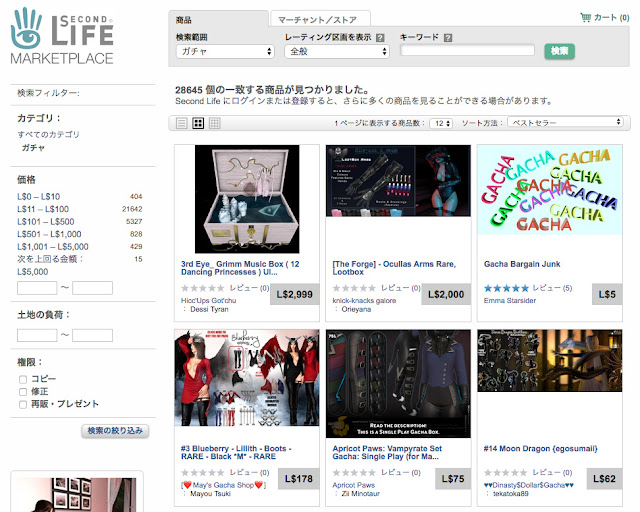Click maximum 土地の負荷 input field
The image size is (640, 512).
pos(92,335)
